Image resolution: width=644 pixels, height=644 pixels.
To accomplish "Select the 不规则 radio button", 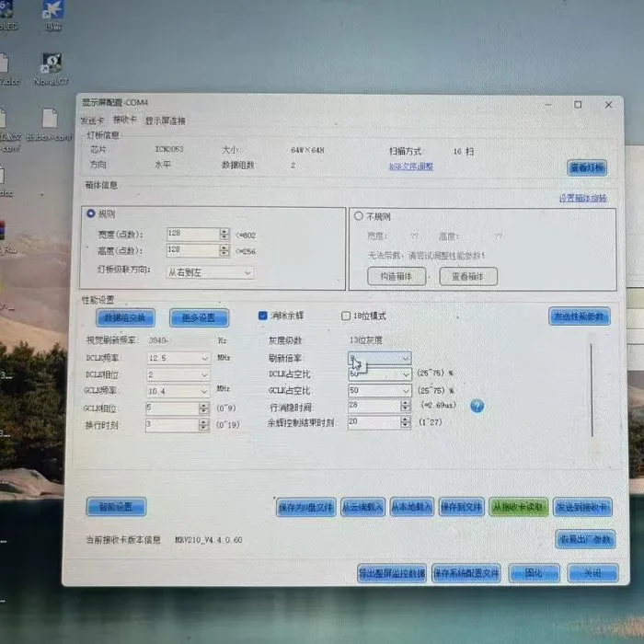I will pyautogui.click(x=359, y=216).
